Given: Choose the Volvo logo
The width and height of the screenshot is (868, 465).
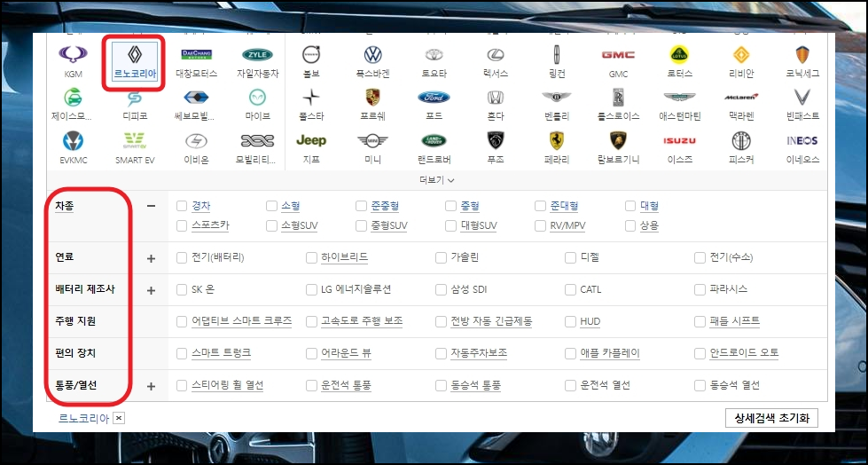Looking at the screenshot, I should [x=311, y=54].
